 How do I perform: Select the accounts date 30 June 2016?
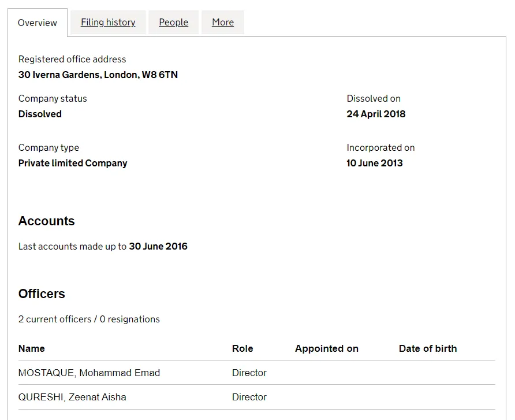point(158,246)
